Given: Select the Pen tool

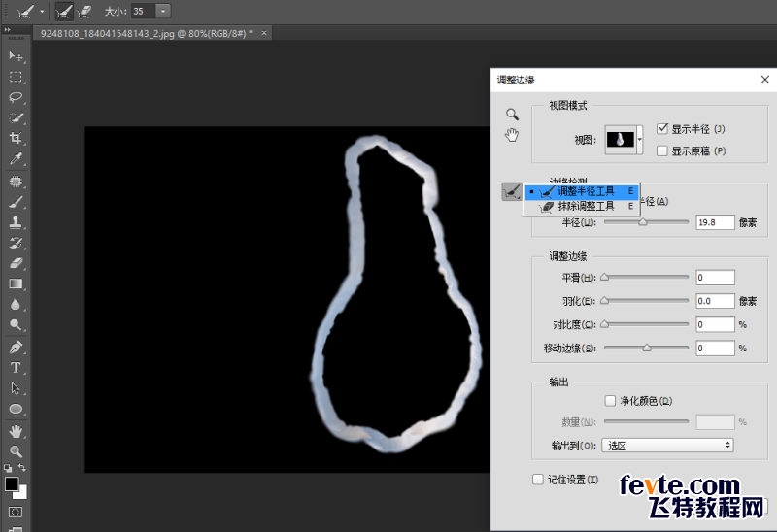Looking at the screenshot, I should point(16,348).
